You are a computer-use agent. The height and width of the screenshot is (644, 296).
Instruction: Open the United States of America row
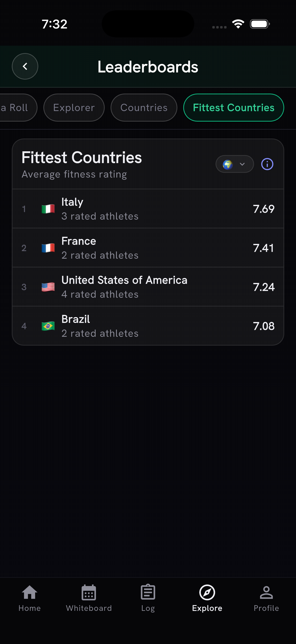148,287
